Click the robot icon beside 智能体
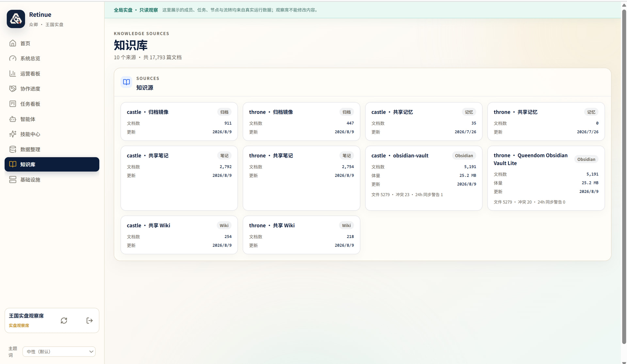Image resolution: width=627 pixels, height=364 pixels. click(x=13, y=119)
